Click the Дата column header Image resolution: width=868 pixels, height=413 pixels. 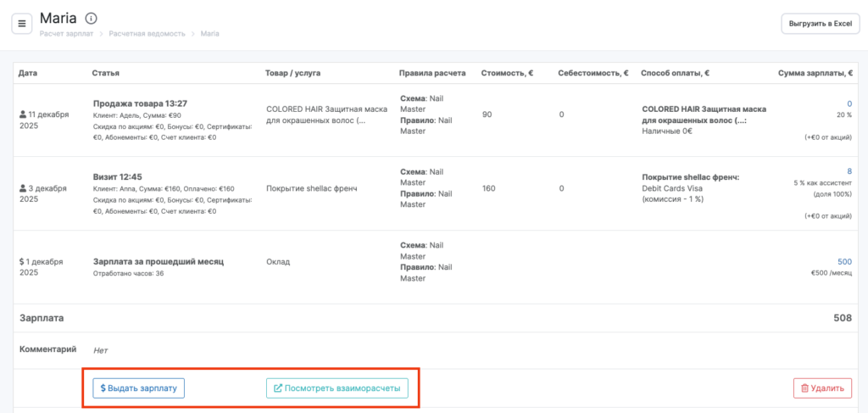tap(28, 73)
